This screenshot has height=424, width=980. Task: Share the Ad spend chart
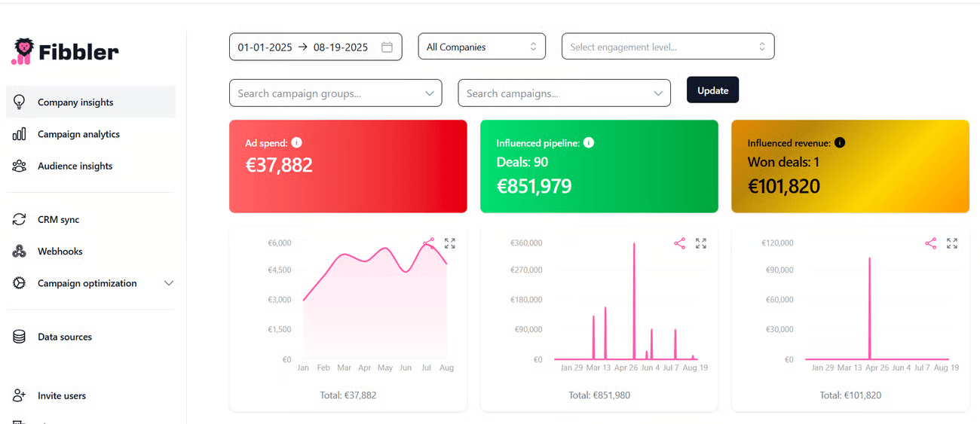(429, 243)
